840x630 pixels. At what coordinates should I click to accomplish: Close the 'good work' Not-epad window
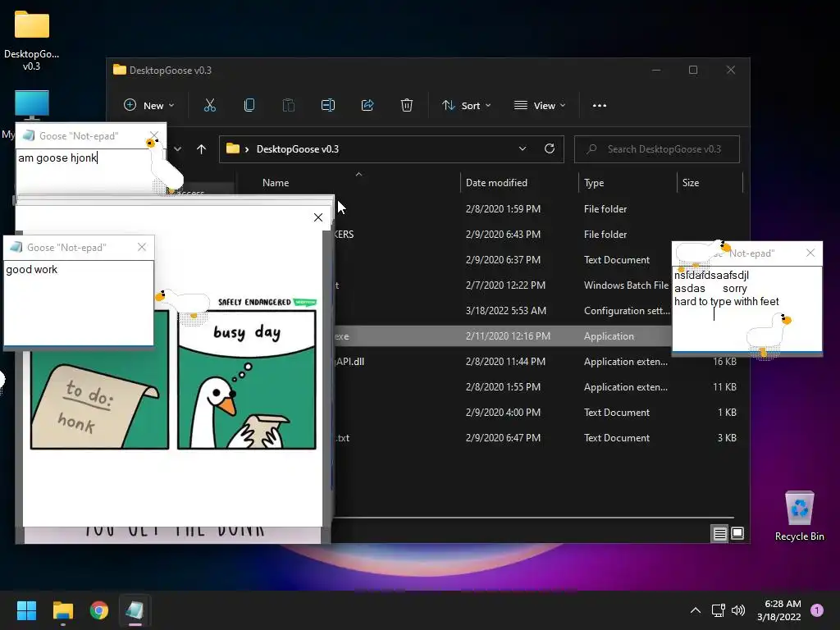point(141,247)
